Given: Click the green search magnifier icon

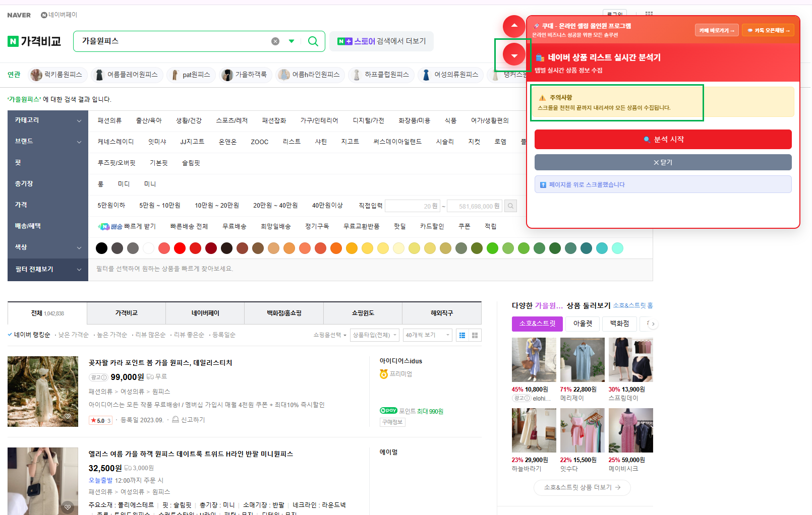Looking at the screenshot, I should click(x=313, y=41).
